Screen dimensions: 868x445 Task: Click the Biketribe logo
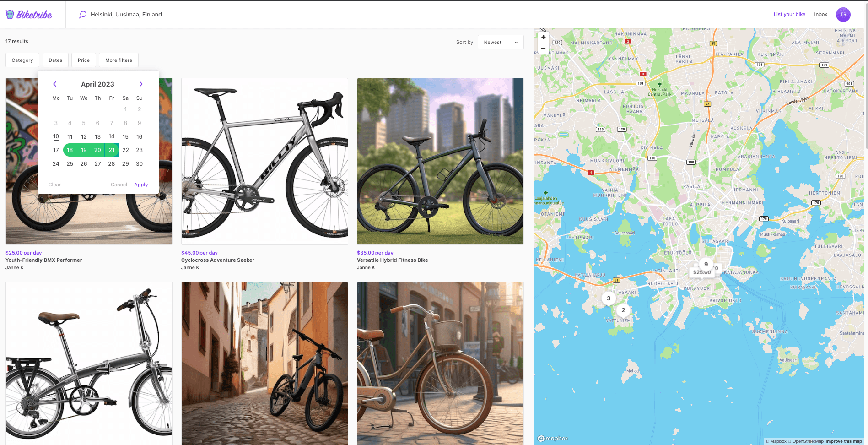pos(29,15)
